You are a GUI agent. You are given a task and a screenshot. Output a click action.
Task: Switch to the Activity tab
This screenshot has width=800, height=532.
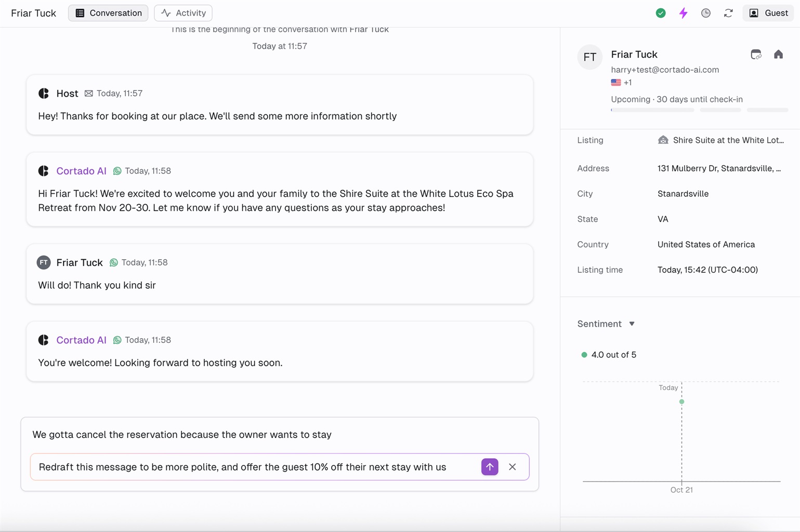coord(183,13)
